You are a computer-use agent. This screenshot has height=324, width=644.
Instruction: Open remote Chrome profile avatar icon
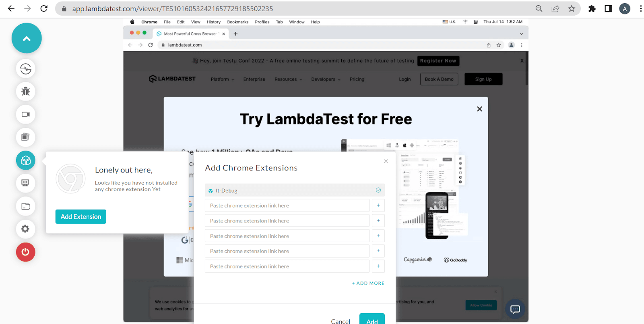pos(511,45)
